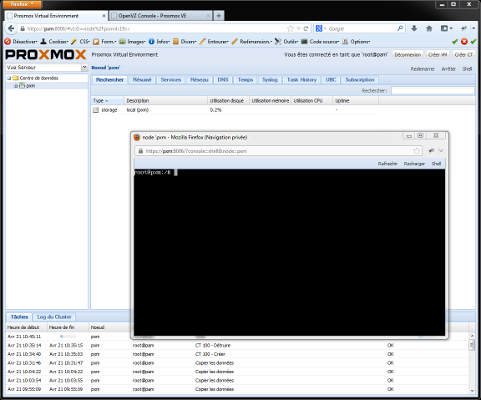Click into the Rechercher filter field
This screenshot has width=481, height=400.
click(432, 91)
